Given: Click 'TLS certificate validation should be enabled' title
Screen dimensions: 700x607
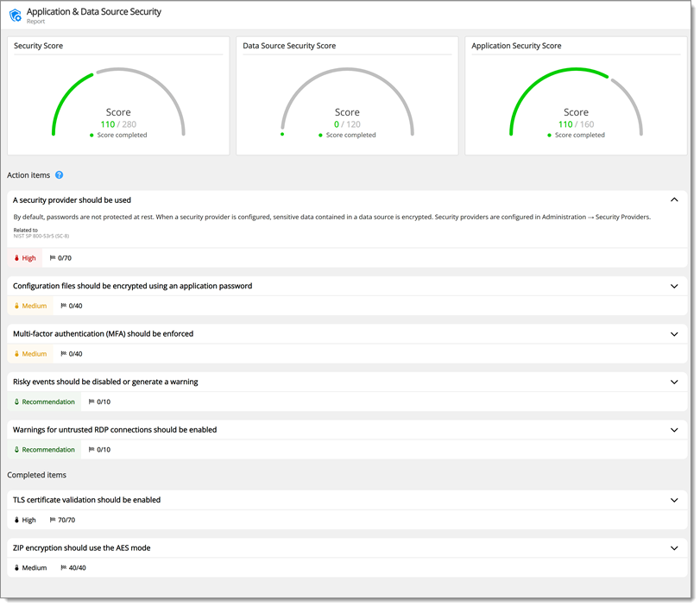Looking at the screenshot, I should pyautogui.click(x=86, y=500).
